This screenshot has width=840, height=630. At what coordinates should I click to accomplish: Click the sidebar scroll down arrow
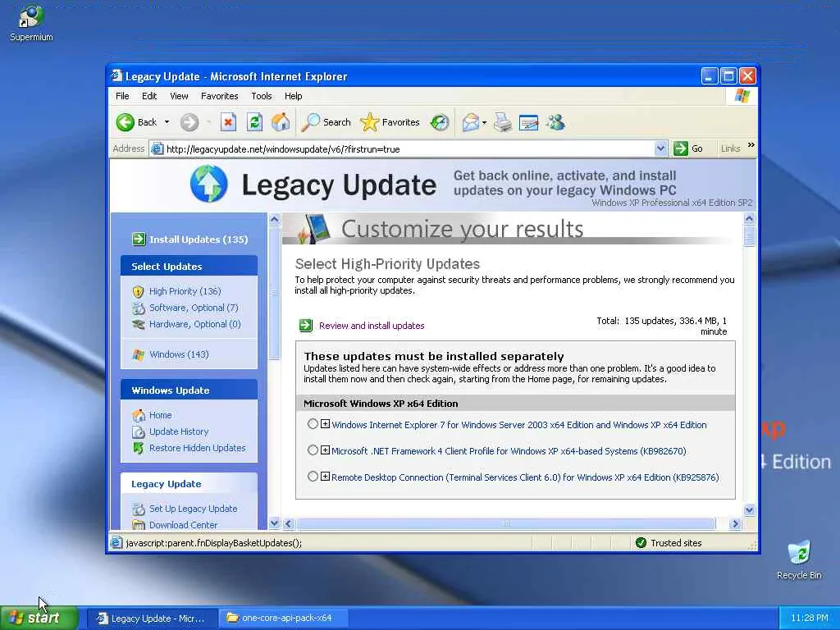pos(274,523)
